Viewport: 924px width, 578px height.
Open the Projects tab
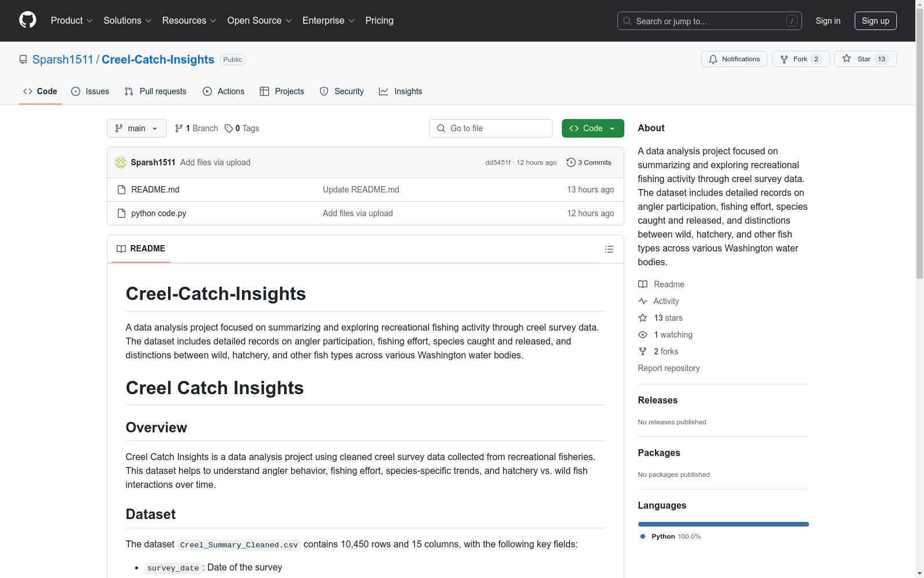(x=282, y=91)
